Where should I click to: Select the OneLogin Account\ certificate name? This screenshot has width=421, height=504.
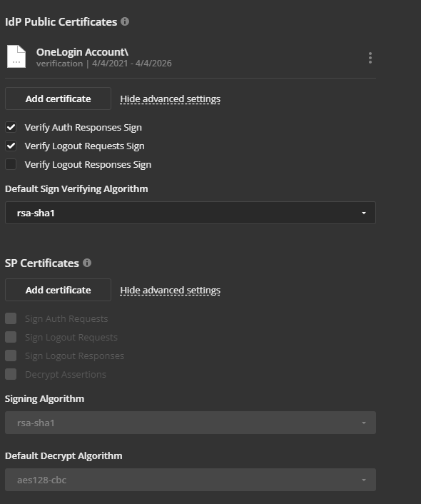coord(82,52)
